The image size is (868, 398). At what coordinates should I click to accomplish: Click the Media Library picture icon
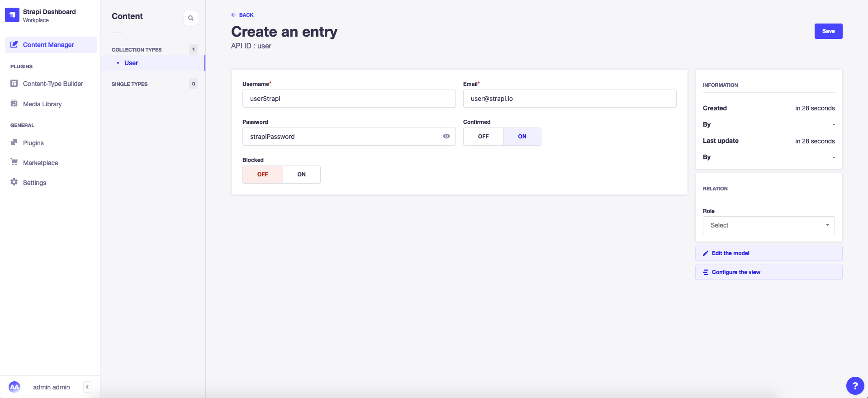(x=14, y=104)
